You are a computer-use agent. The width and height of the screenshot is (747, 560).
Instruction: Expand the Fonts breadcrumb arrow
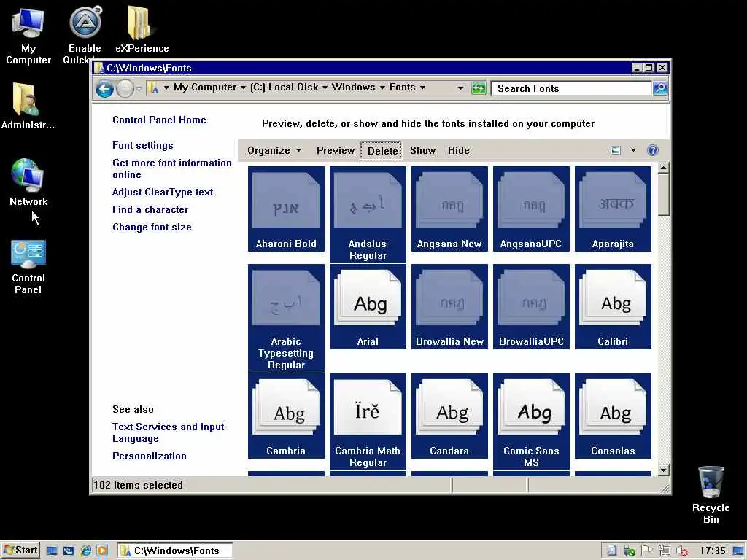tap(422, 87)
